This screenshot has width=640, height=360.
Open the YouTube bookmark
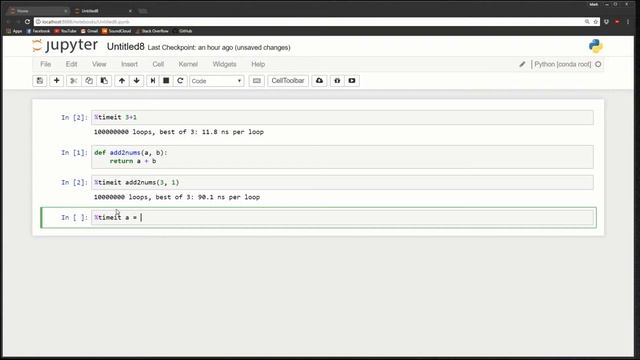click(65, 31)
